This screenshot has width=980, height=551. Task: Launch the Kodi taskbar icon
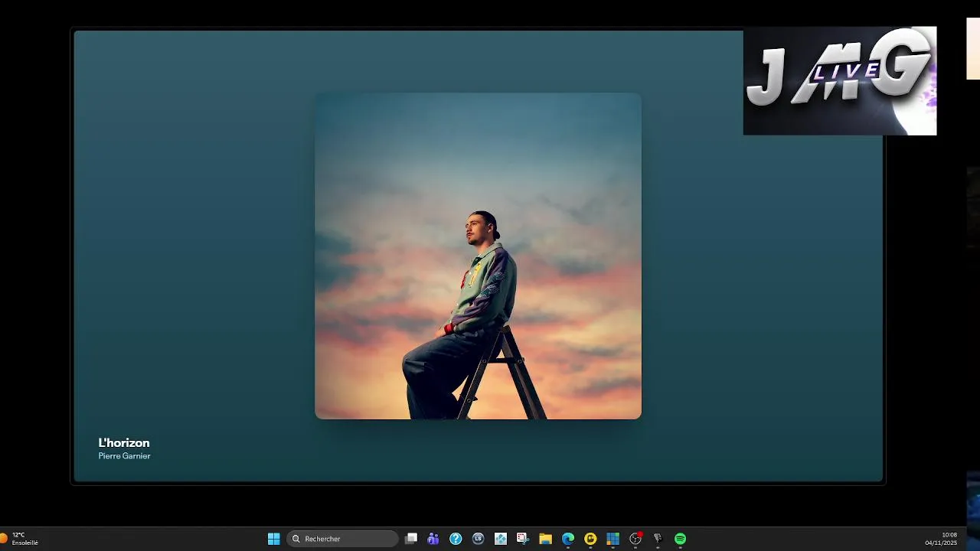[501, 539]
